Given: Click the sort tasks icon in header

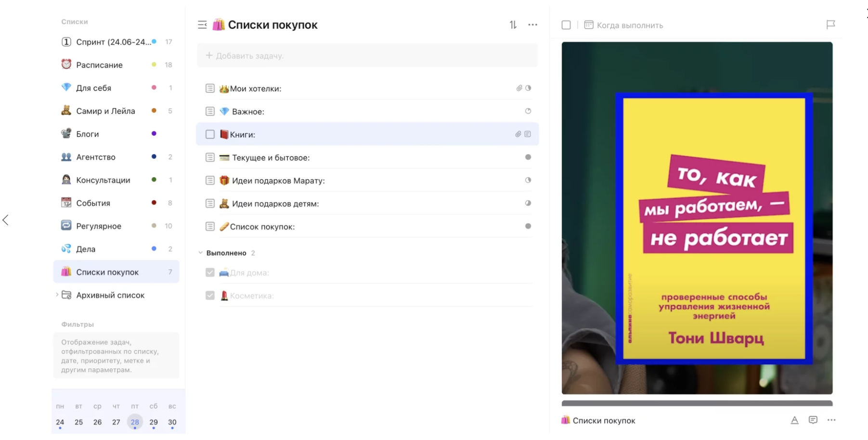Looking at the screenshot, I should pos(513,25).
